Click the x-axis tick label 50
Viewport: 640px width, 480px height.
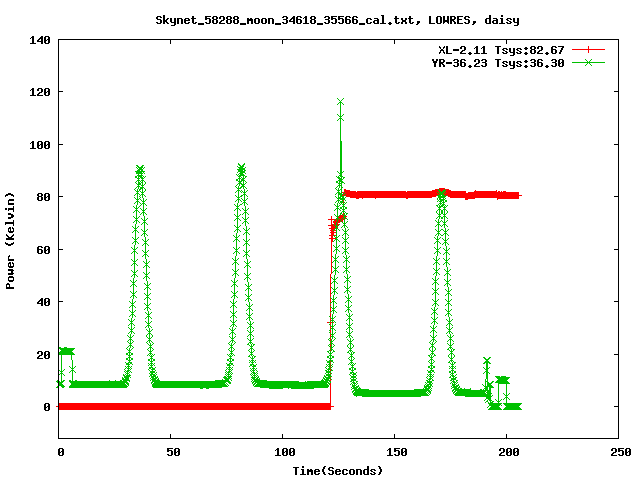click(x=173, y=452)
